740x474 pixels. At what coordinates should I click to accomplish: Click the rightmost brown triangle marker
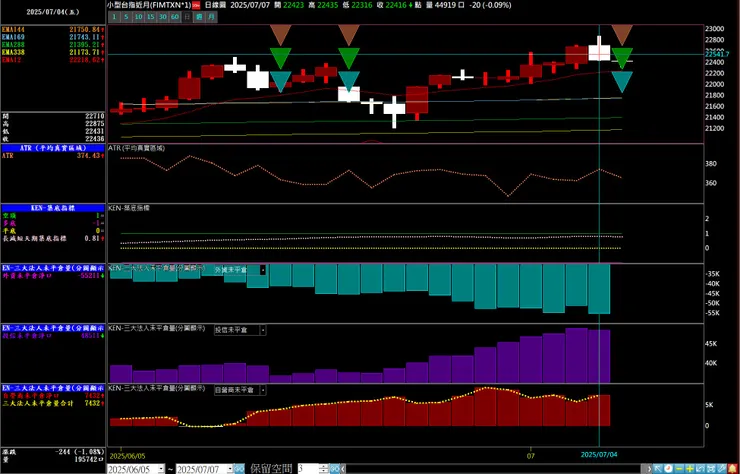622,35
